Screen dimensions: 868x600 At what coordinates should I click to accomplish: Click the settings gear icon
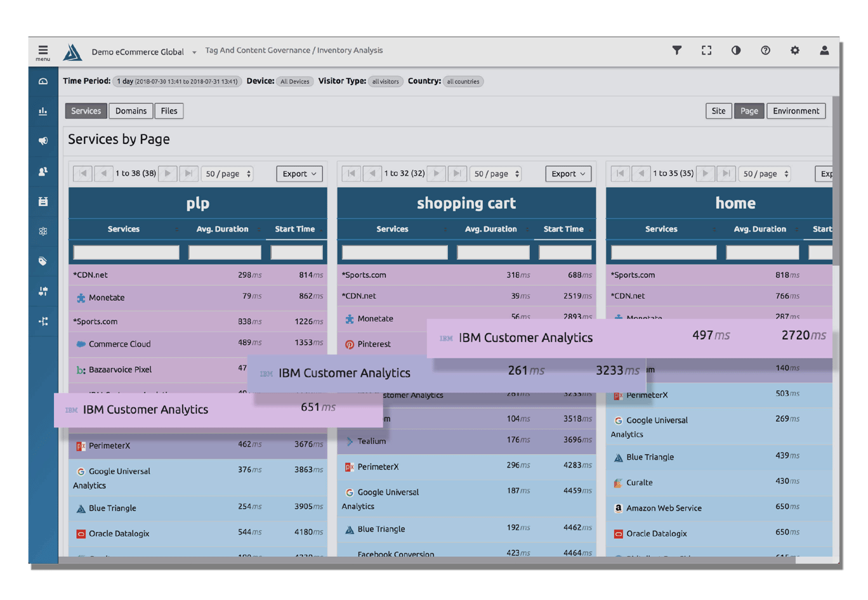click(795, 50)
